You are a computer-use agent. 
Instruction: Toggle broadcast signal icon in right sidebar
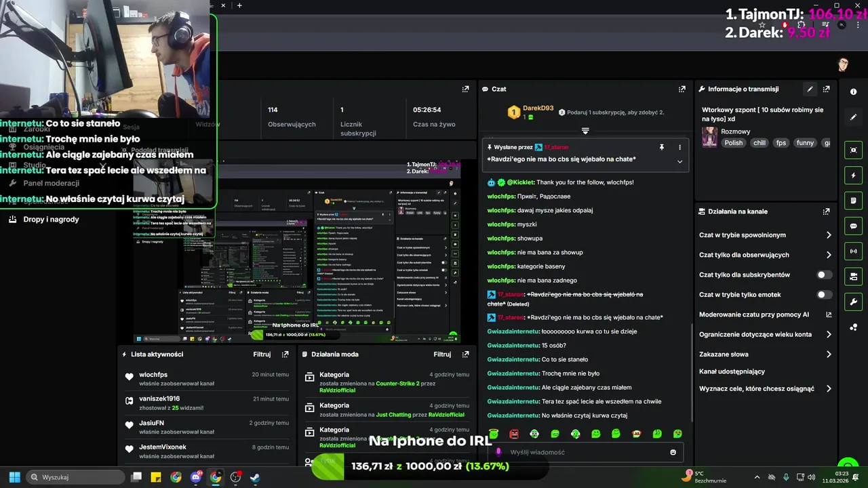click(853, 251)
